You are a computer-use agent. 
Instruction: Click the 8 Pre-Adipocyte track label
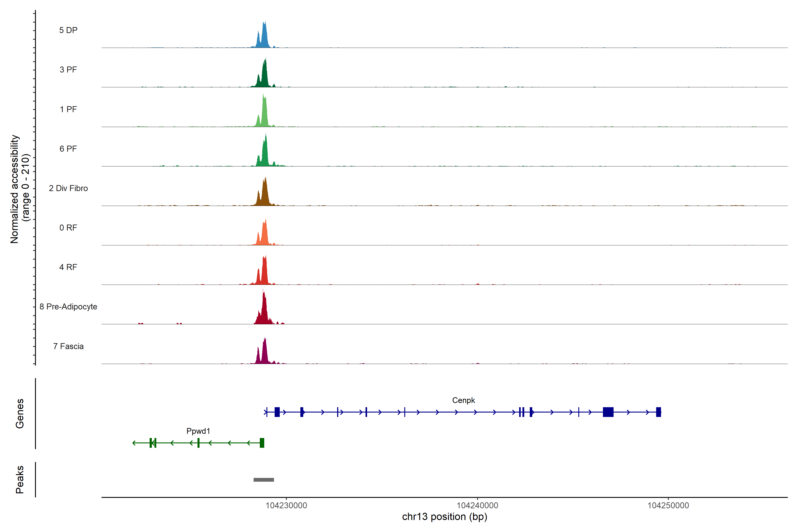tap(68, 307)
